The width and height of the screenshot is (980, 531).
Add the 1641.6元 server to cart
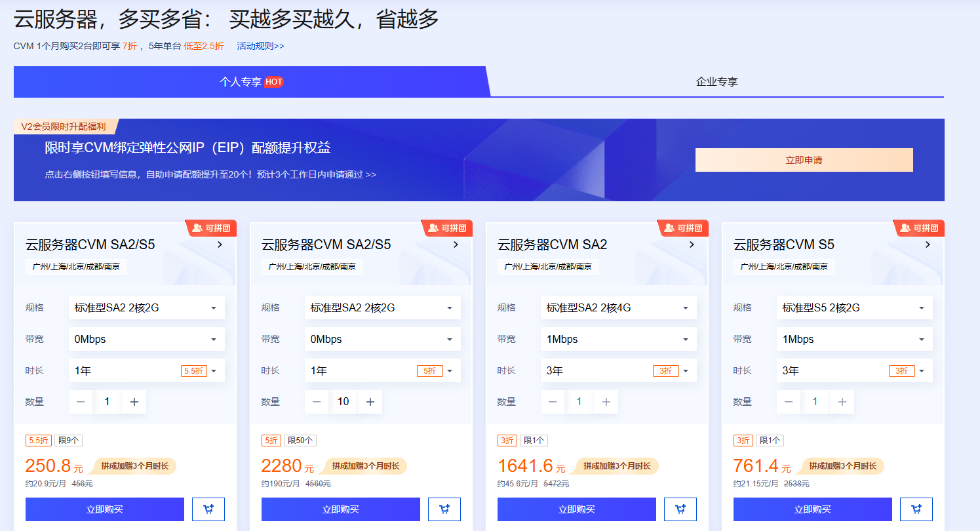[680, 509]
